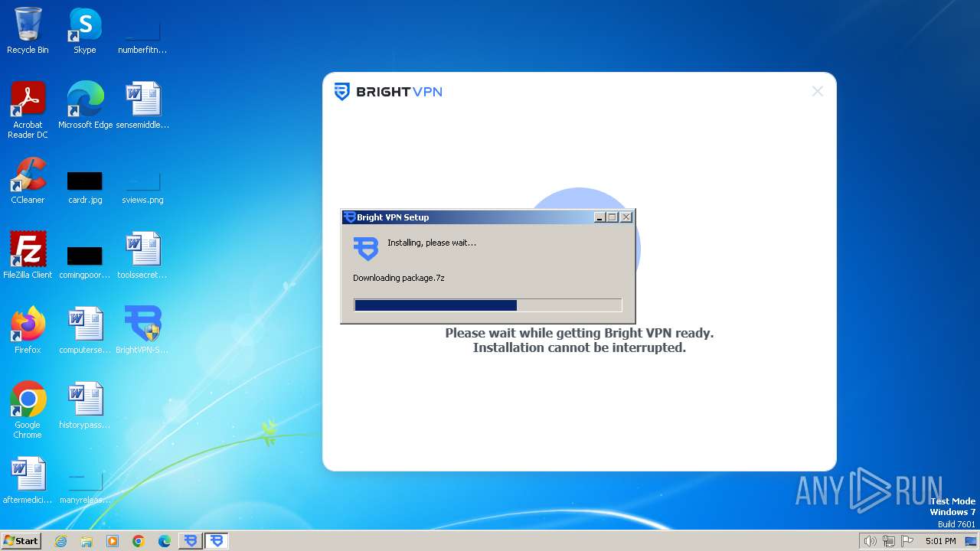Screen dimensions: 980x551
Task: Open the Firefox desktop shortcut
Action: pyautogui.click(x=28, y=331)
